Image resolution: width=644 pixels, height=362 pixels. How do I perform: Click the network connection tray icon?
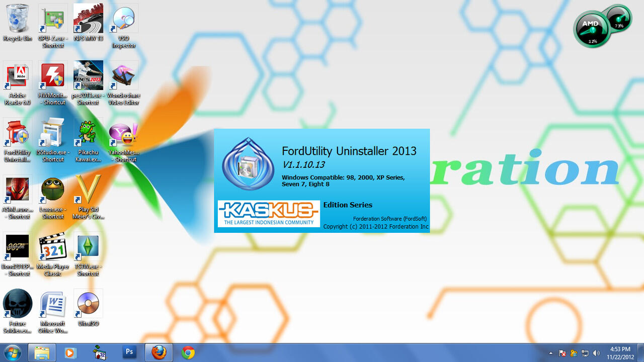point(585,353)
